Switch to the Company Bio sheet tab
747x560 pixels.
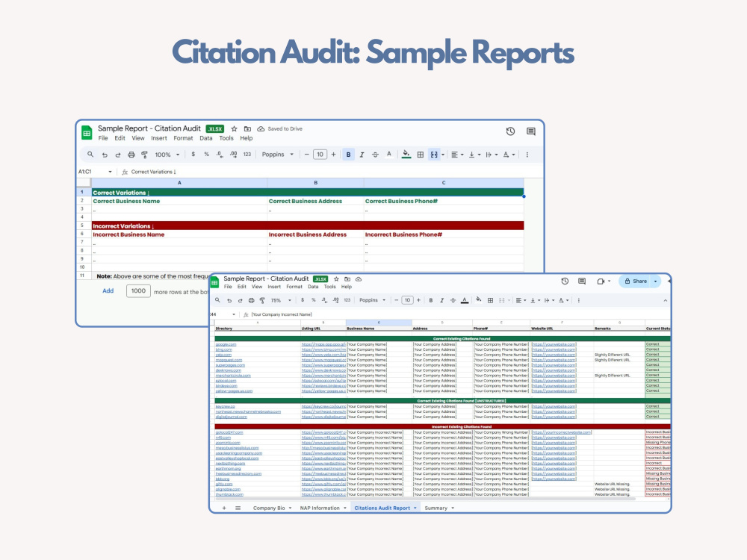tap(269, 508)
